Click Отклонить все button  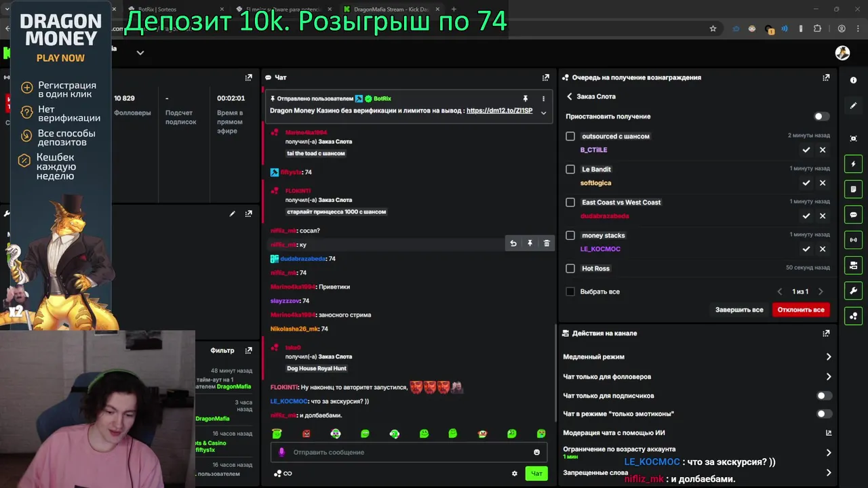(x=801, y=310)
